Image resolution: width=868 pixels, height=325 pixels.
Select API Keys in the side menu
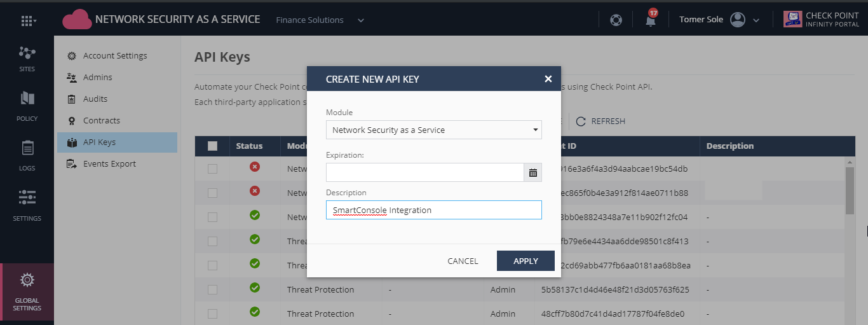click(117, 142)
